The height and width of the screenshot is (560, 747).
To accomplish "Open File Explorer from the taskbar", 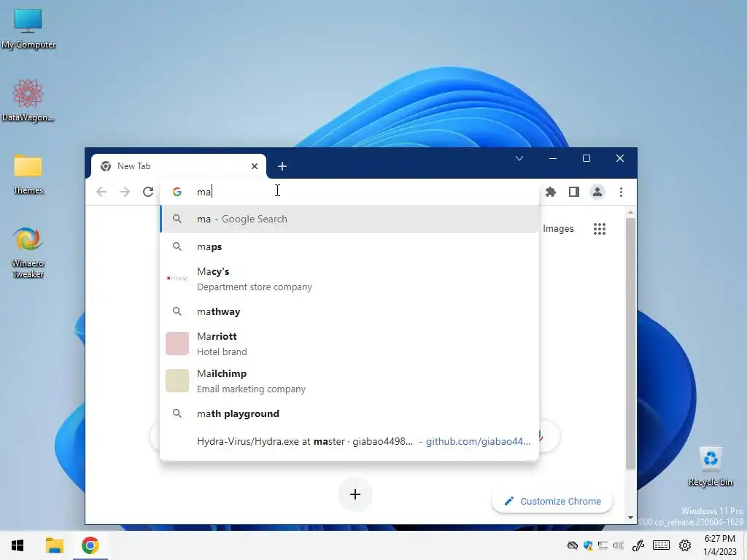I will click(x=54, y=545).
